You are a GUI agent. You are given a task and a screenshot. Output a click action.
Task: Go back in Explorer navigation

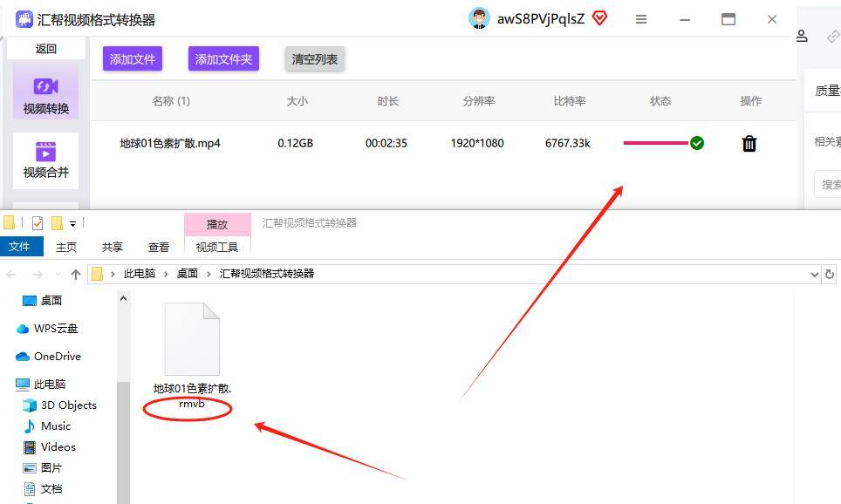11,275
